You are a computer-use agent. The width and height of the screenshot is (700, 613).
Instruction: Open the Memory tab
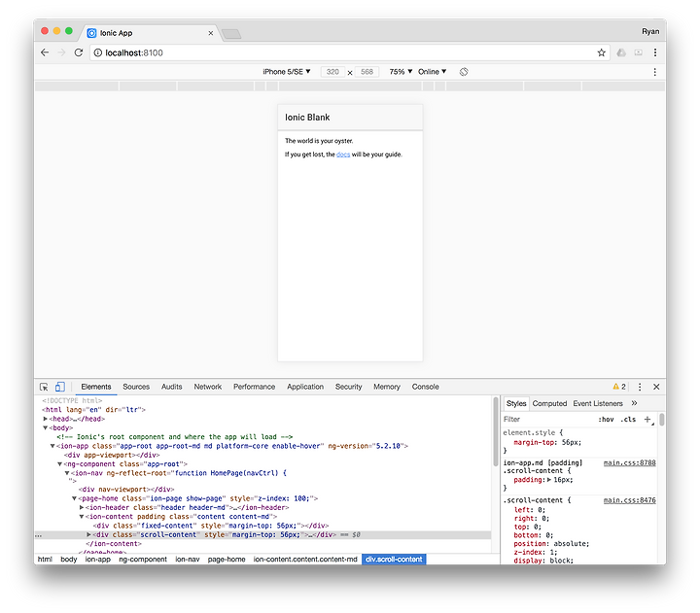tap(387, 387)
